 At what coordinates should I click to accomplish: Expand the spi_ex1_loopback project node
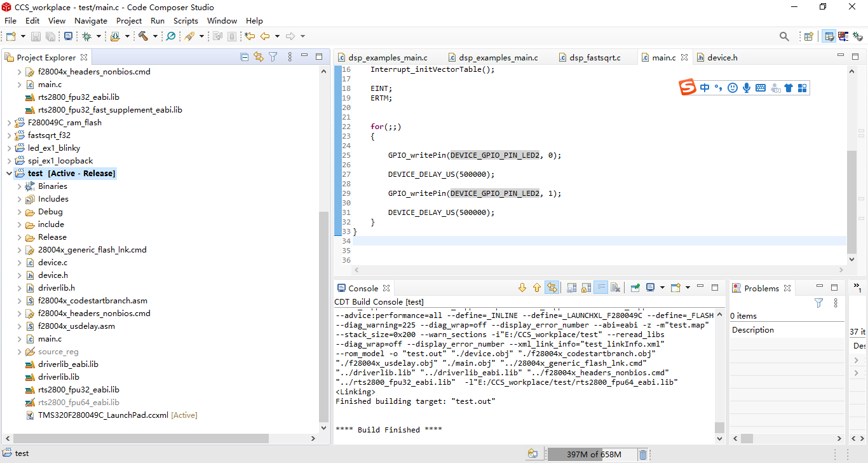9,161
